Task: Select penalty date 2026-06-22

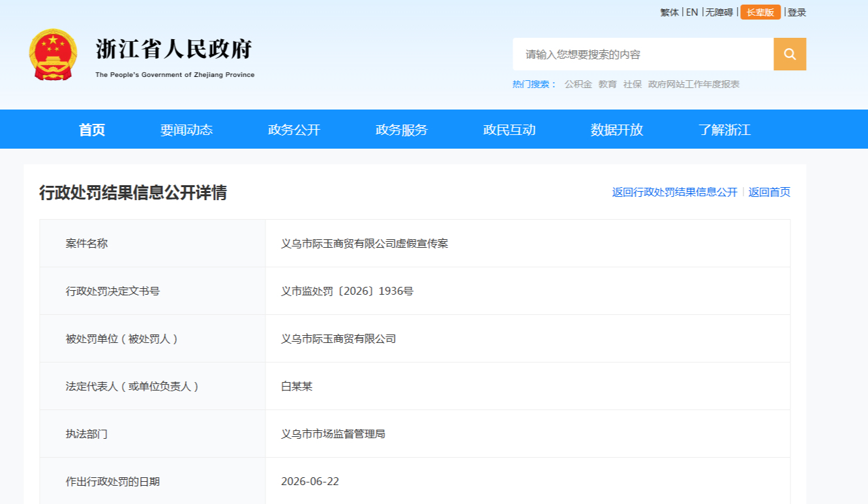Action: 310,482
